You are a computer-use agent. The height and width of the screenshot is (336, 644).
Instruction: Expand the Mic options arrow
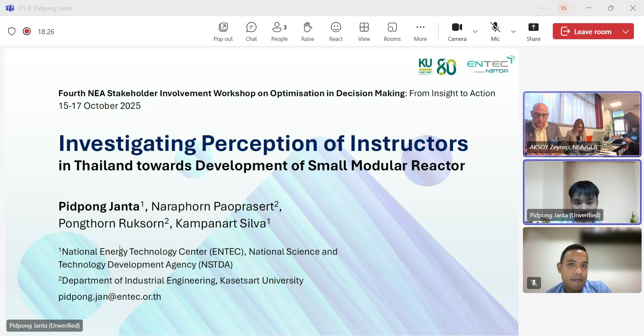point(514,32)
